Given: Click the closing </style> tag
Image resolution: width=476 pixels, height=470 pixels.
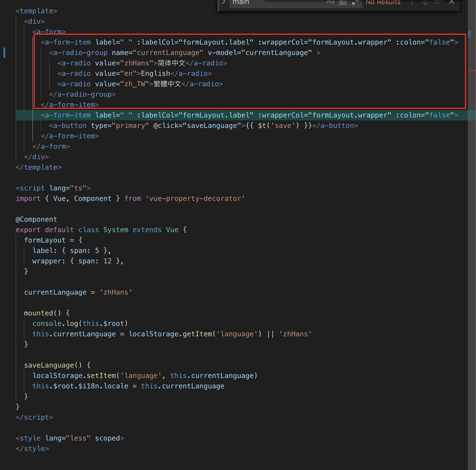Looking at the screenshot, I should click(32, 449).
